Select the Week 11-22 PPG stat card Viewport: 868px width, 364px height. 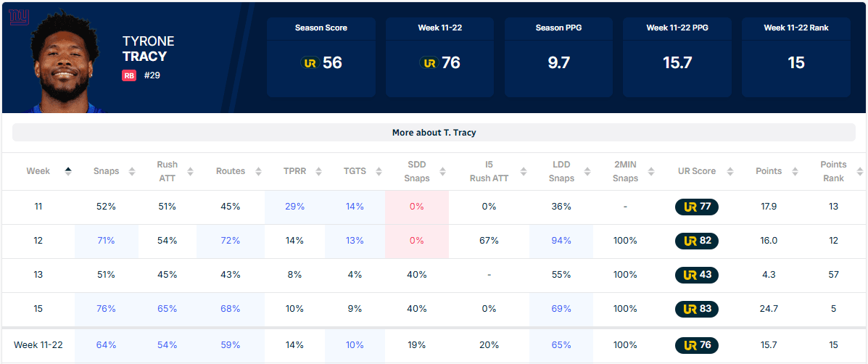(677, 57)
